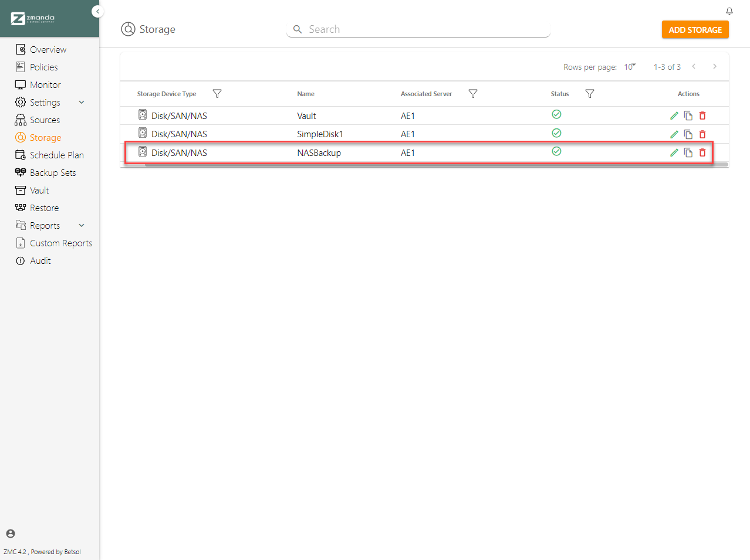750x560 pixels.
Task: Filter by Storage Device Type column
Action: point(217,94)
